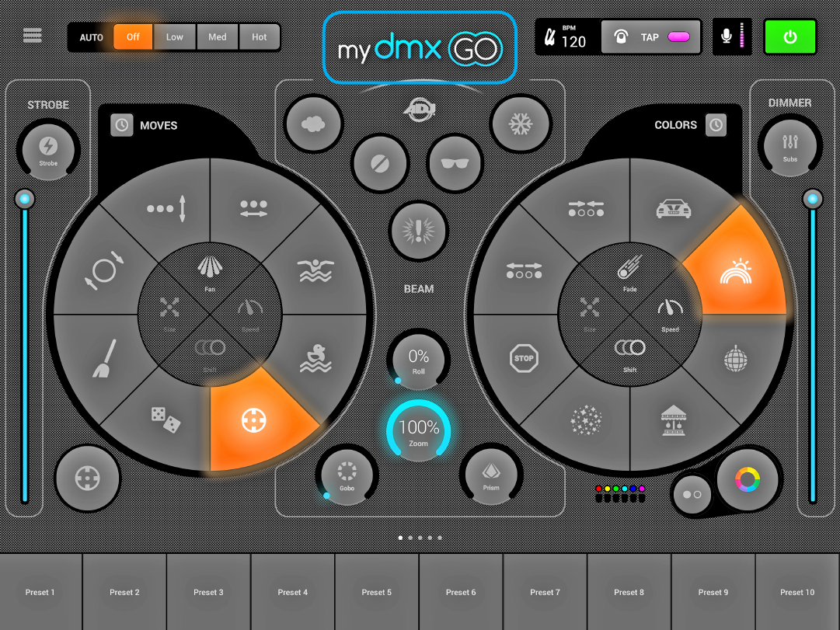Select the converging arrows color effect
This screenshot has width=840, height=630.
click(586, 208)
